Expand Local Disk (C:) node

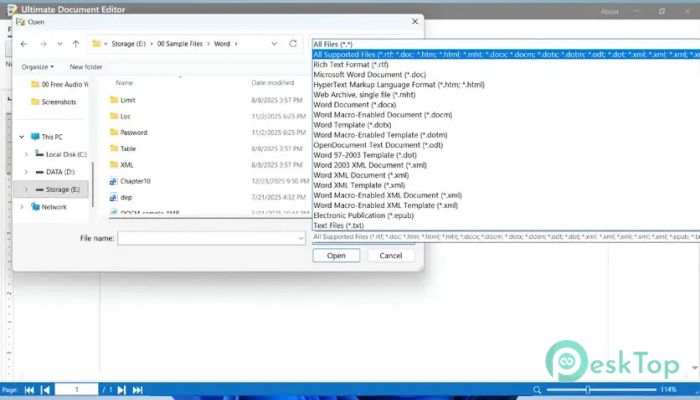pyautogui.click(x=26, y=154)
